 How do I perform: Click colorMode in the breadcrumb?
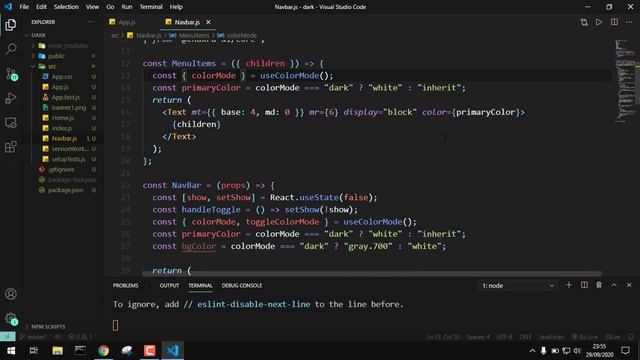[242, 36]
